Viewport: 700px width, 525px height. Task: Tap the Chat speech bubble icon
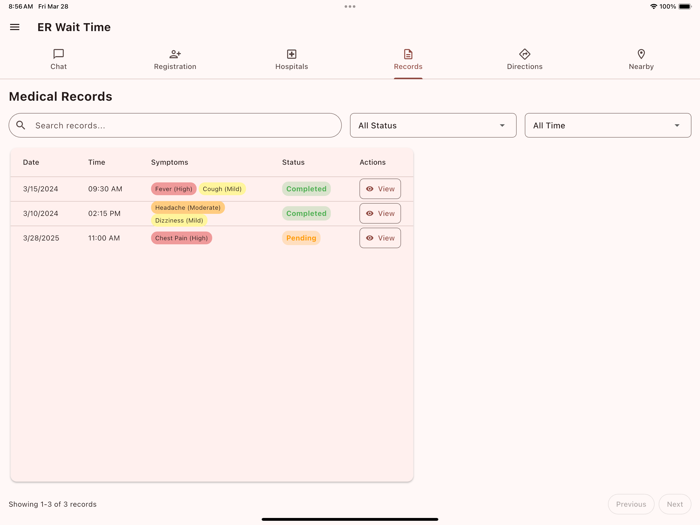(58, 54)
